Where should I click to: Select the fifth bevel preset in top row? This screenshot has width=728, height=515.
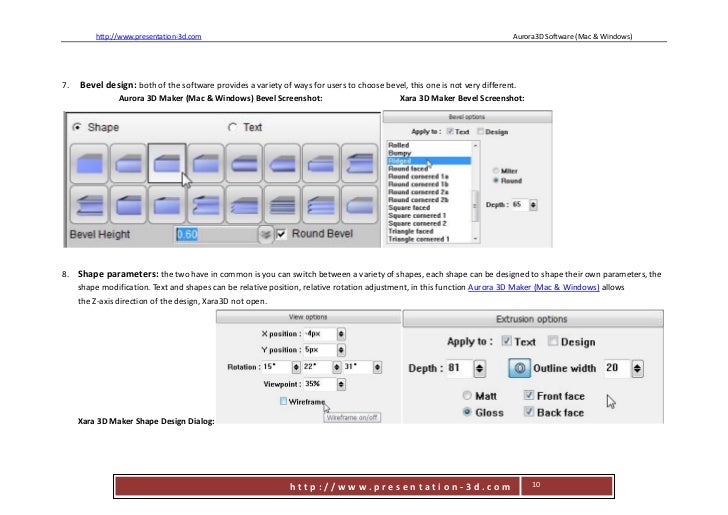click(x=244, y=163)
